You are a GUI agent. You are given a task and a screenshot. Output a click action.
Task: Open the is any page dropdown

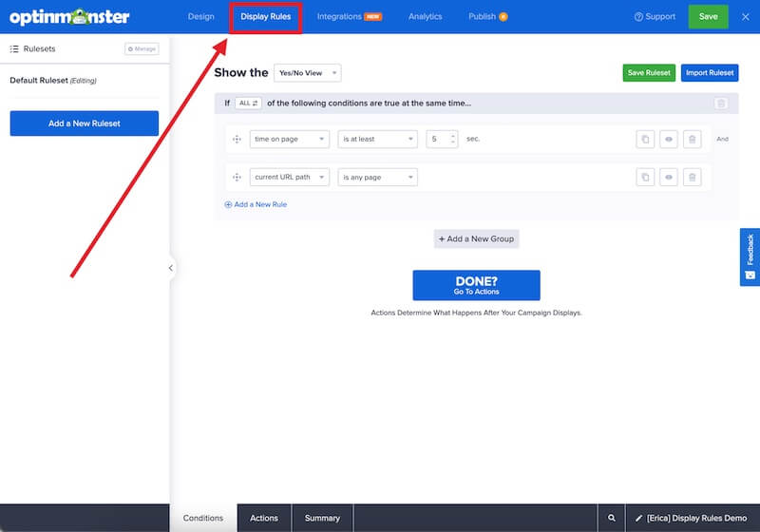tap(377, 178)
